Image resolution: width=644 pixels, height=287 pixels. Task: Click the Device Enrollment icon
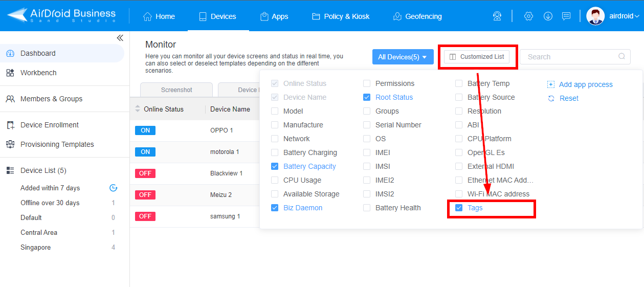point(10,125)
